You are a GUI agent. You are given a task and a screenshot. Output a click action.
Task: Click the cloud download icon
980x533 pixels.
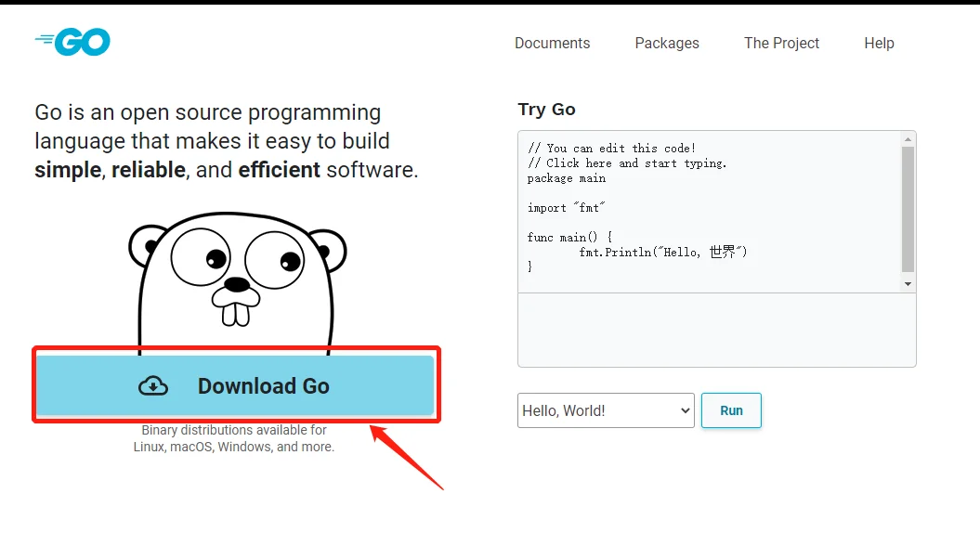pyautogui.click(x=153, y=386)
